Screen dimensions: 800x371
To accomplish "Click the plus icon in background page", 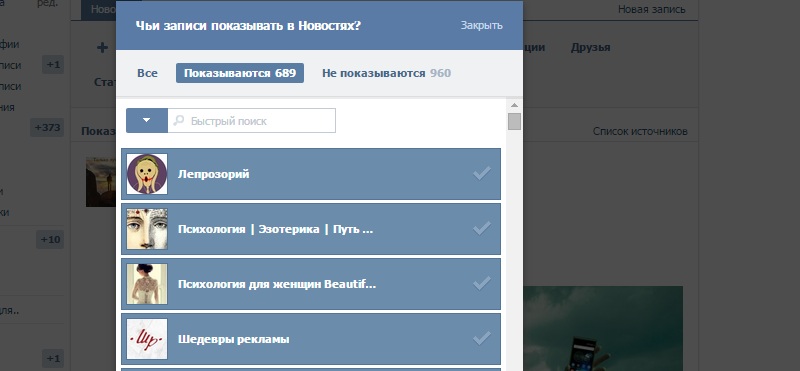I will point(103,47).
